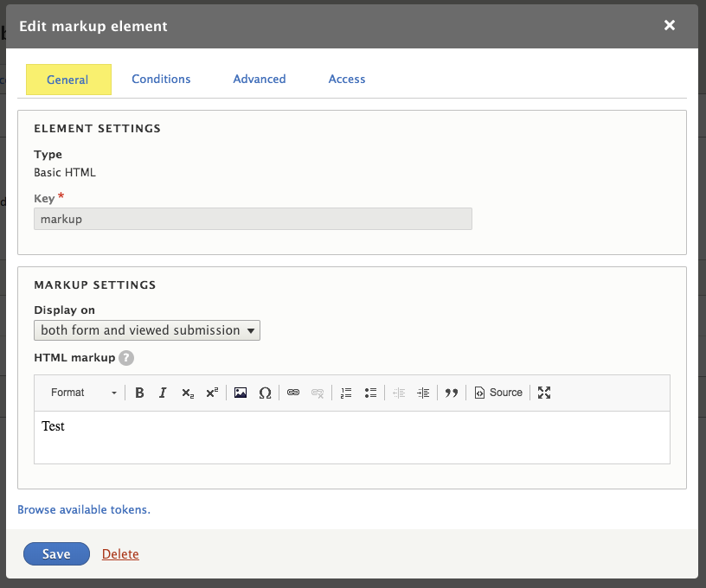Open the Format paragraph style dropdown
The image size is (706, 588).
pos(81,393)
